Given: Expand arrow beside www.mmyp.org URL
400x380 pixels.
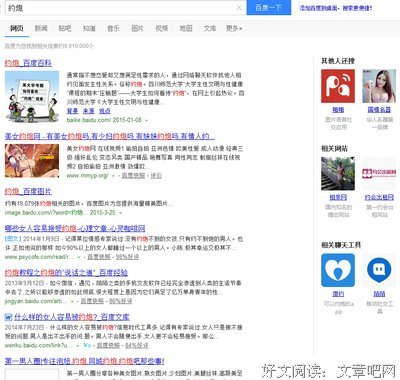Looking at the screenshot, I should 113,176.
